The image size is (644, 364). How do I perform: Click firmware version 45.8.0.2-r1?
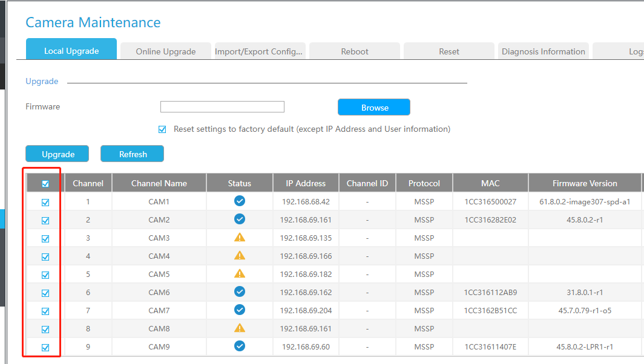(585, 219)
